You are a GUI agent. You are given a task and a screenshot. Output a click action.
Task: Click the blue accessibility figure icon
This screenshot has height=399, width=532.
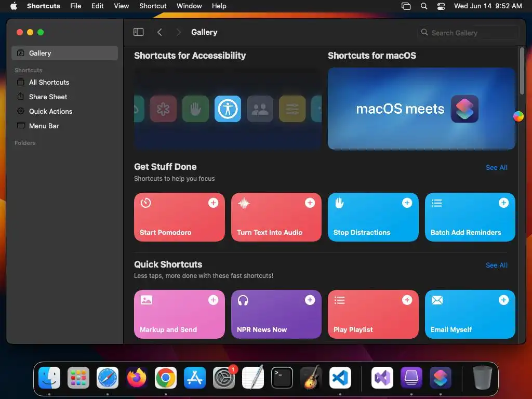point(228,109)
